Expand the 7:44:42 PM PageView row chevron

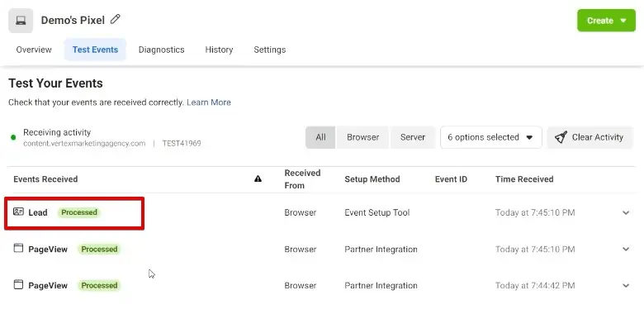coord(626,286)
